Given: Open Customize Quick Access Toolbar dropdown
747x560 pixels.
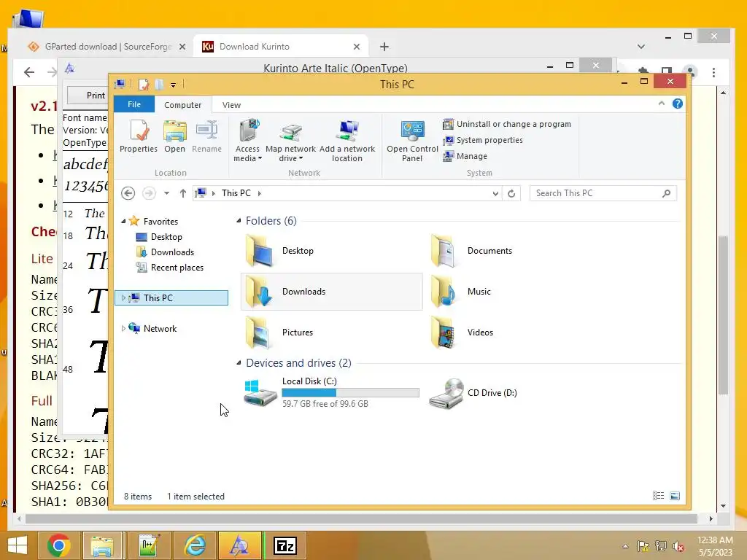Looking at the screenshot, I should point(174,85).
